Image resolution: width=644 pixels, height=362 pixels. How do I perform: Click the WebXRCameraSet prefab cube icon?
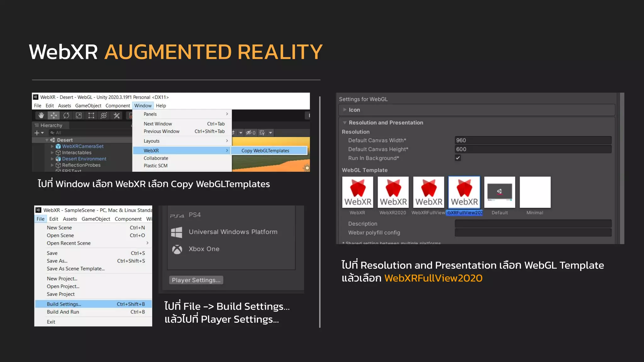(x=58, y=146)
